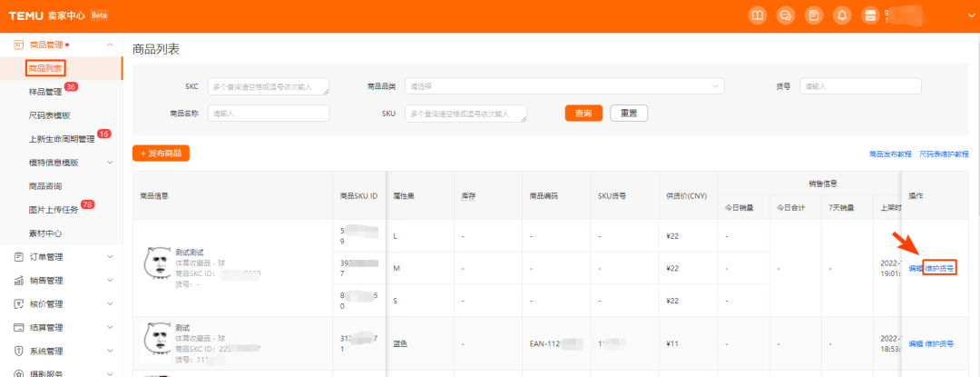
Task: Open the 商品品类 dropdown
Action: [x=563, y=86]
